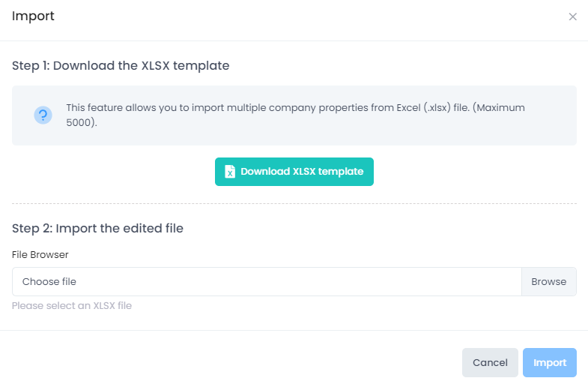Image resolution: width=588 pixels, height=387 pixels.
Task: Click the dashed divider between steps
Action: [x=294, y=203]
